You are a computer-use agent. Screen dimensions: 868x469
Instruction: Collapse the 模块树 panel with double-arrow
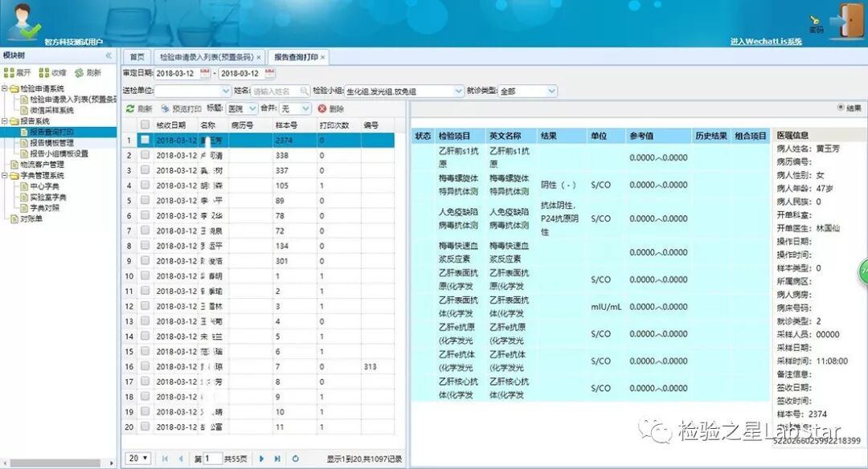coord(108,55)
